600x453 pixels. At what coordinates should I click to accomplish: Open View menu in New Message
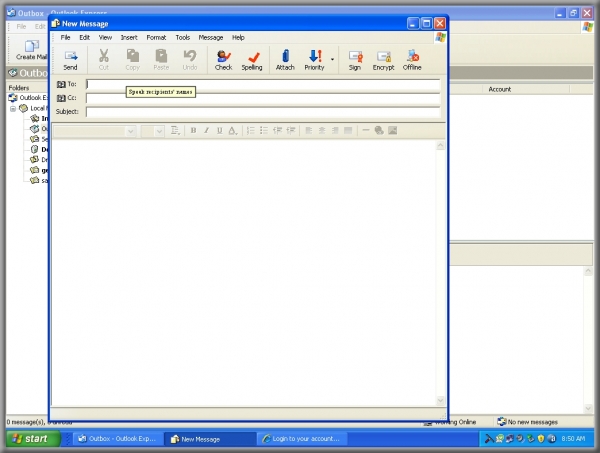105,37
